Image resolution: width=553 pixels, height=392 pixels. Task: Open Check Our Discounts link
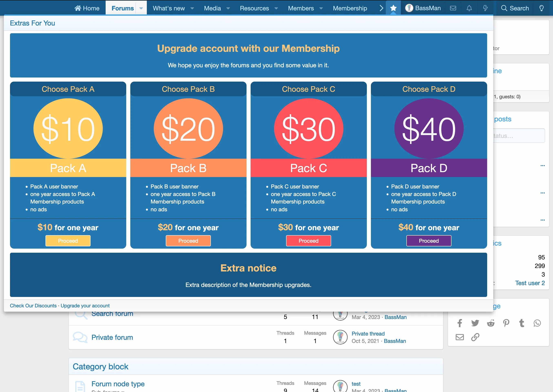click(33, 306)
